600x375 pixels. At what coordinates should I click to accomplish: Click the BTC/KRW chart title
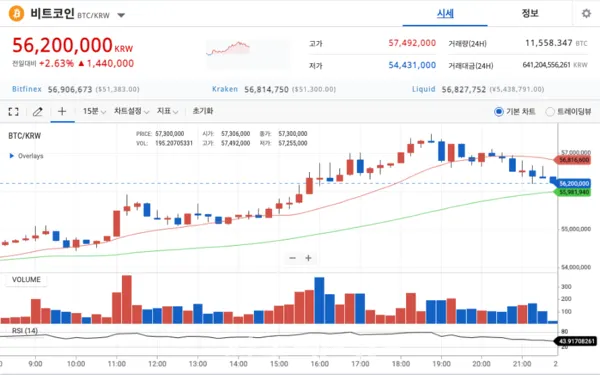coord(24,136)
